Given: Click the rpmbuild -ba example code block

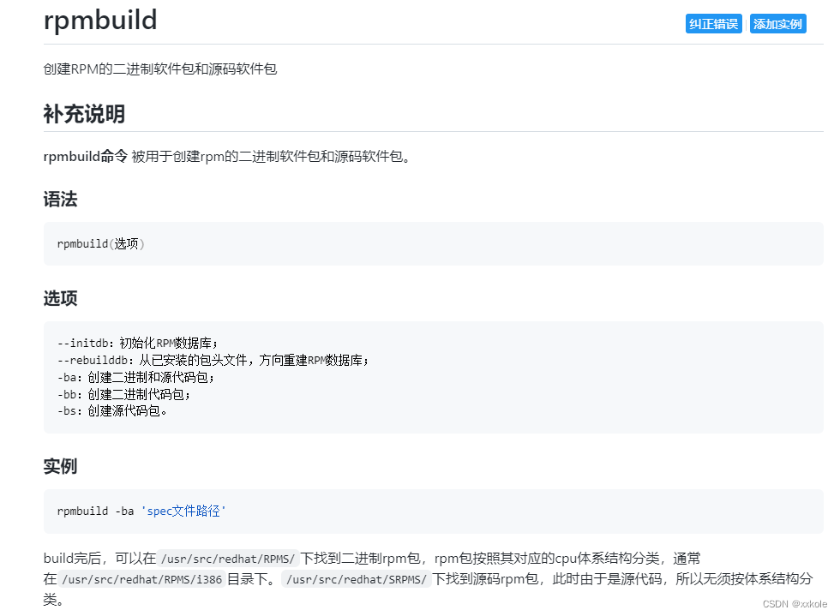Looking at the screenshot, I should click(141, 511).
